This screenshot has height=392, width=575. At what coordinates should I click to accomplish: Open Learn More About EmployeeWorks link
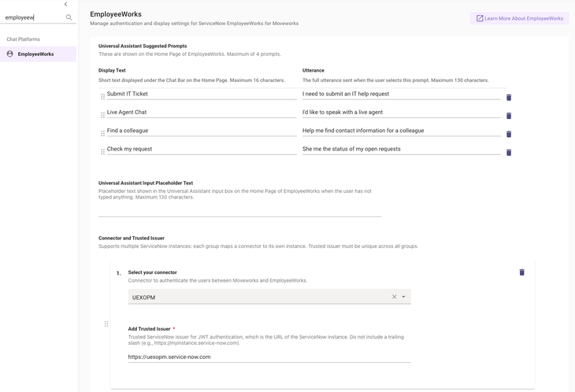[x=519, y=18]
